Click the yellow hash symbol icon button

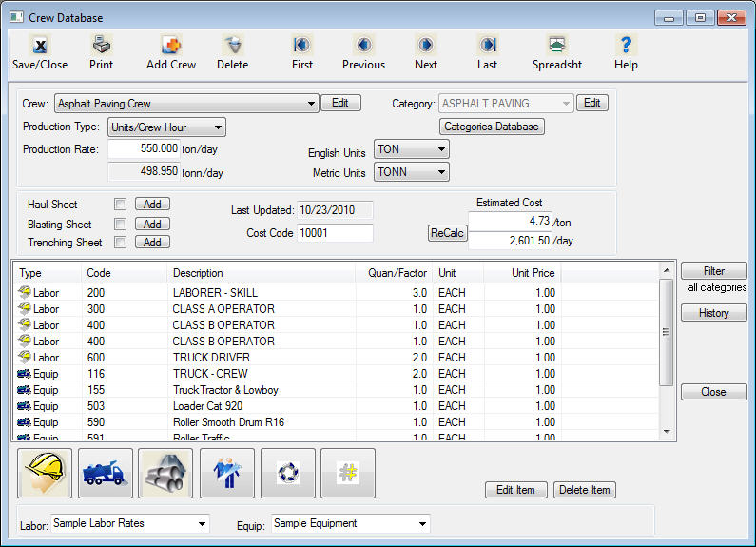tap(348, 473)
